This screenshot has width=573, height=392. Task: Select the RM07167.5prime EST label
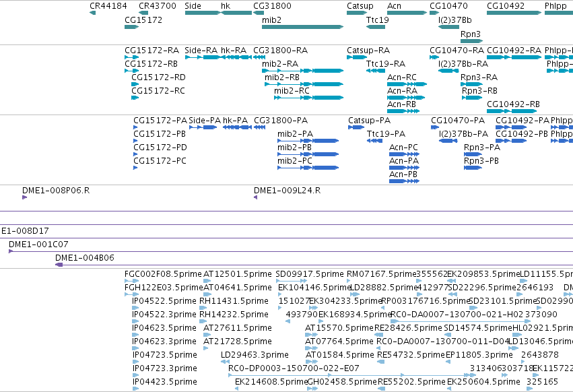coord(382,274)
